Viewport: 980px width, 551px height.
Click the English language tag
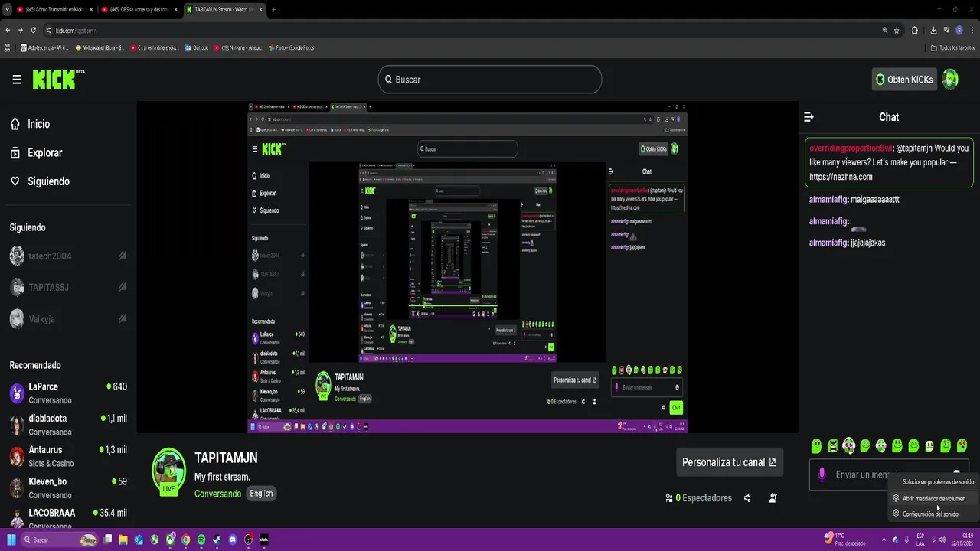[261, 494]
